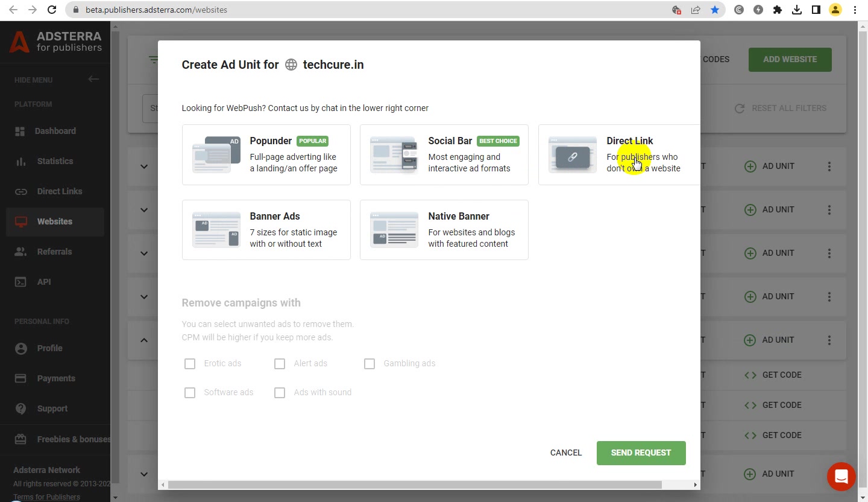Tick the Erotic ads checkbox
Screen dimensions: 868x502
pyautogui.click(x=190, y=364)
